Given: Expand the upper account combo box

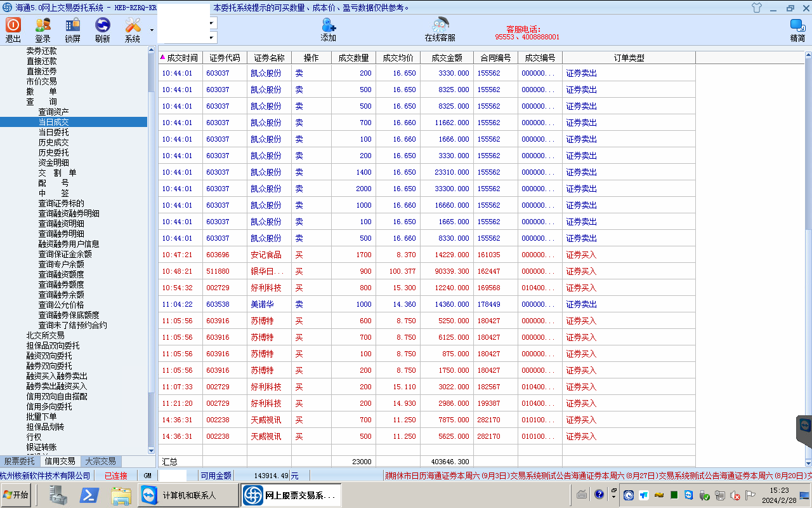Looking at the screenshot, I should [x=212, y=23].
